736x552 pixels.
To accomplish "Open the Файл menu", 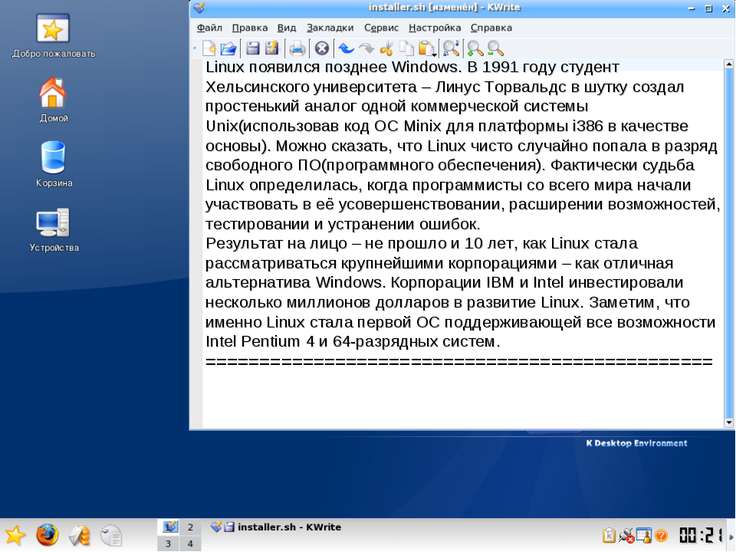I will tap(209, 28).
